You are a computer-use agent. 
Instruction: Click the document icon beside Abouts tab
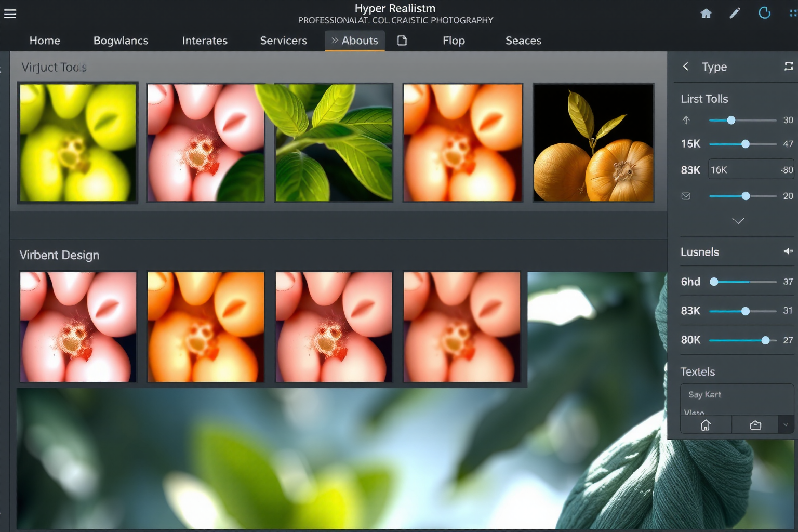click(x=402, y=41)
